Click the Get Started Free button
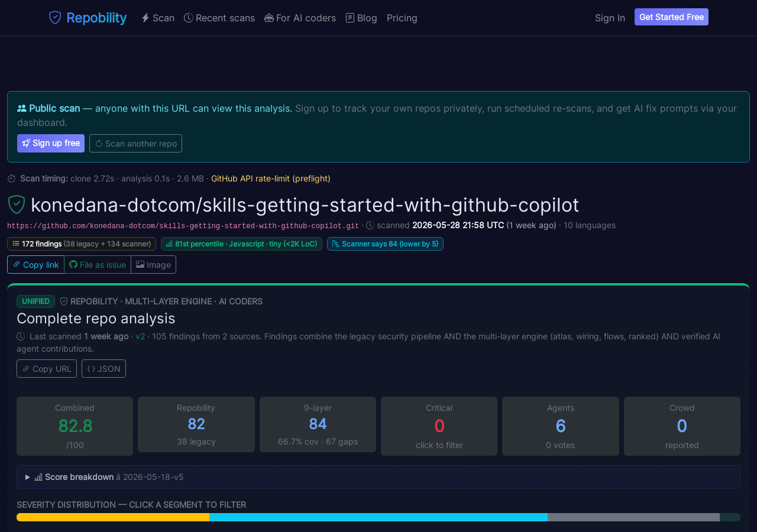 click(x=671, y=17)
